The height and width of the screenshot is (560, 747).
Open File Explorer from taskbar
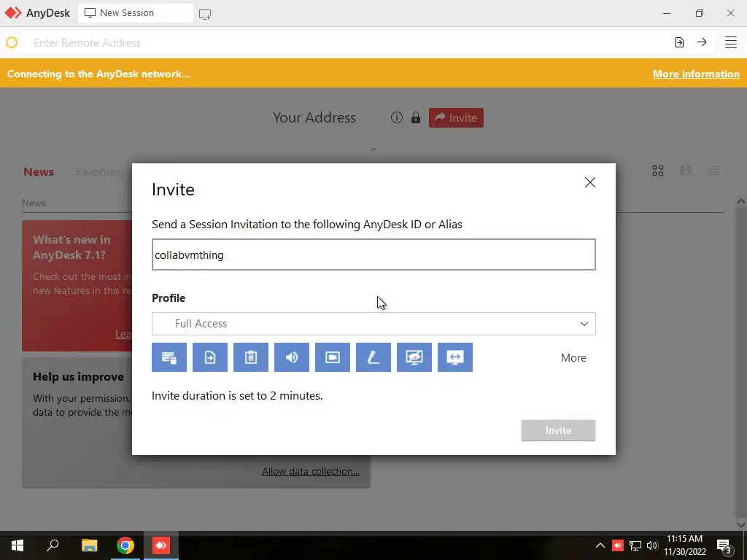[x=89, y=545]
